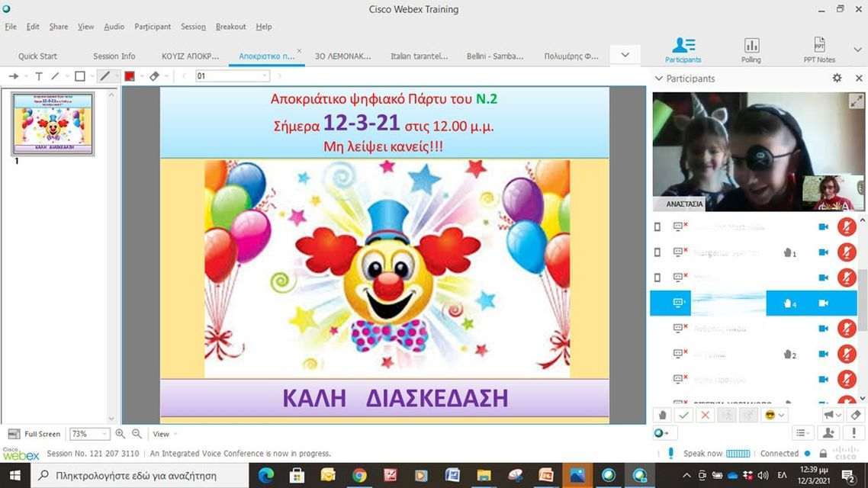Select the Rectangle shape tool
The height and width of the screenshot is (488, 868).
[x=79, y=76]
